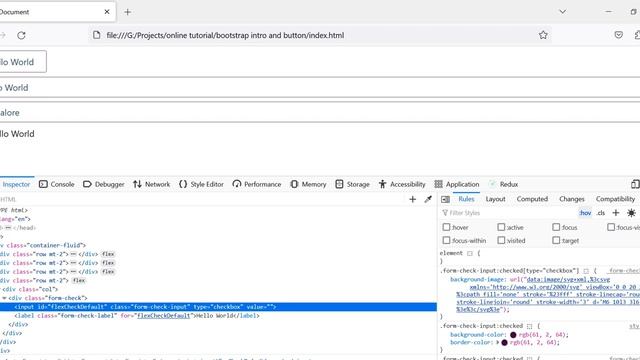
Task: Expand the collapsed head element ellipsis
Action: tap(8, 228)
